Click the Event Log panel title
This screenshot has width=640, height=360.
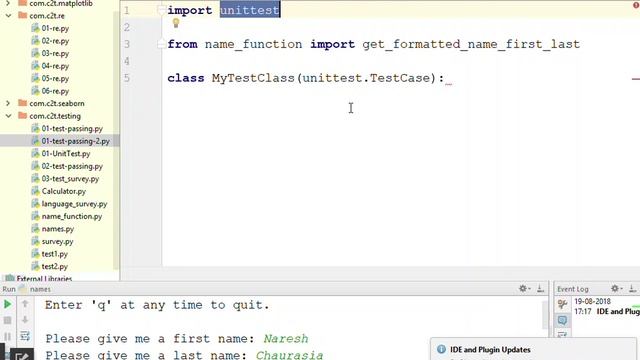coord(573,289)
